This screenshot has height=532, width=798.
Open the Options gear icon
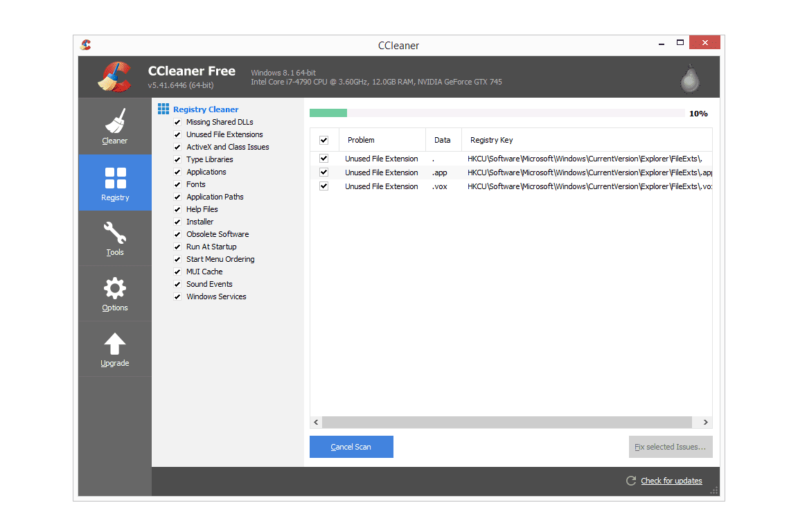point(115,289)
